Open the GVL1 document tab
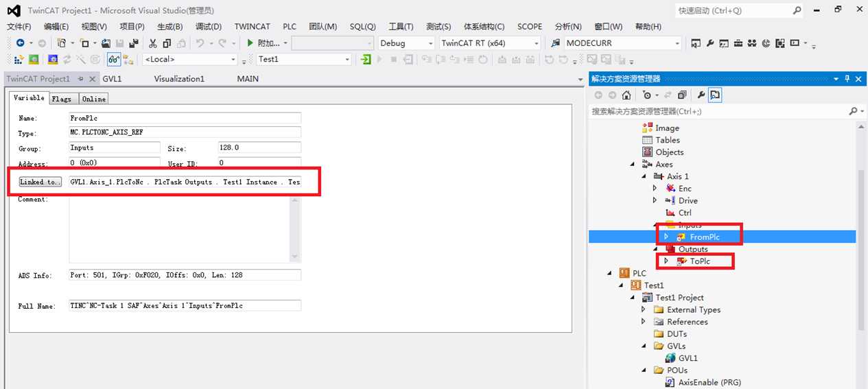868x389 pixels. (112, 79)
